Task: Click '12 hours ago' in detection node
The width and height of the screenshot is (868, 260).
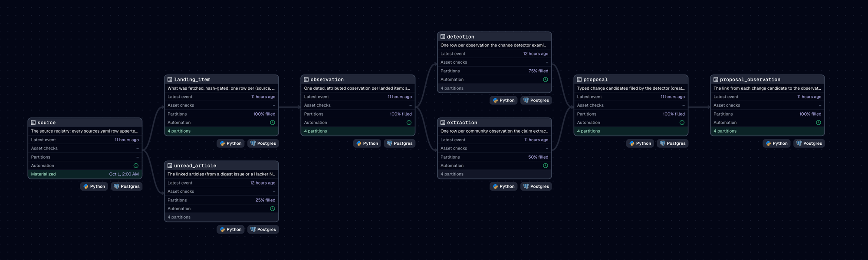Action: 536,54
